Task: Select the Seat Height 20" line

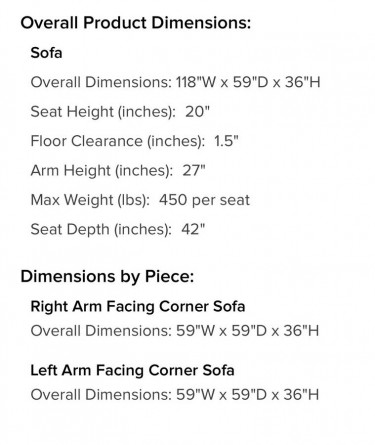Action: [120, 112]
